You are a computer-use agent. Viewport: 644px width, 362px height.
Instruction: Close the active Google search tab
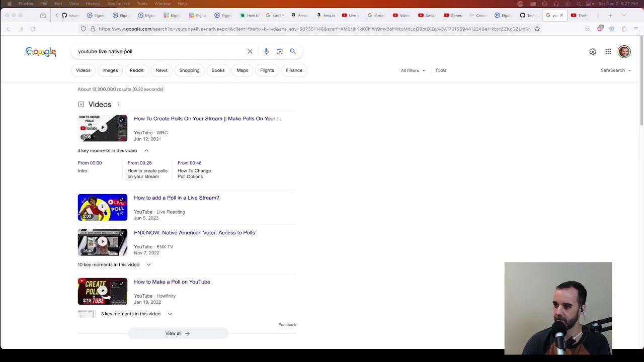tap(561, 16)
